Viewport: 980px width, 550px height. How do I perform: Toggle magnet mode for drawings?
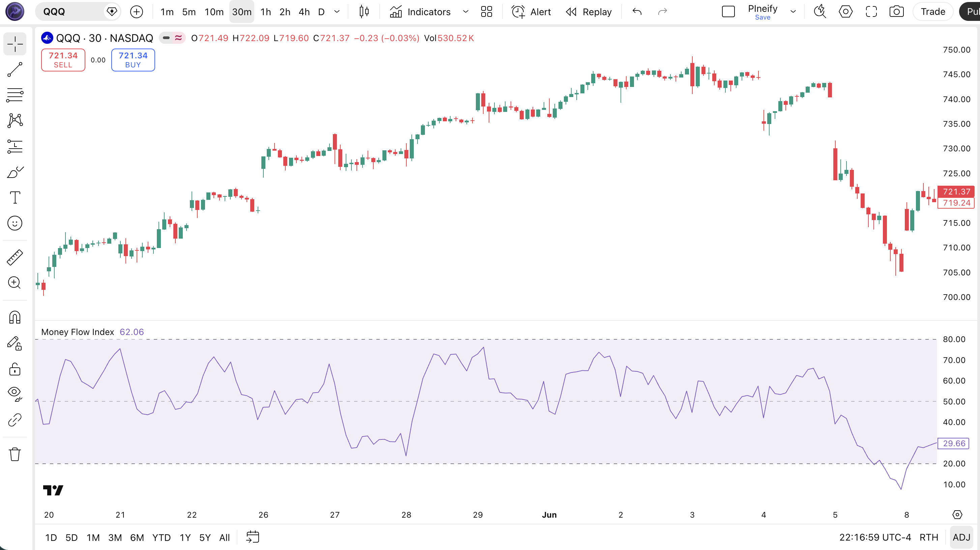click(15, 317)
